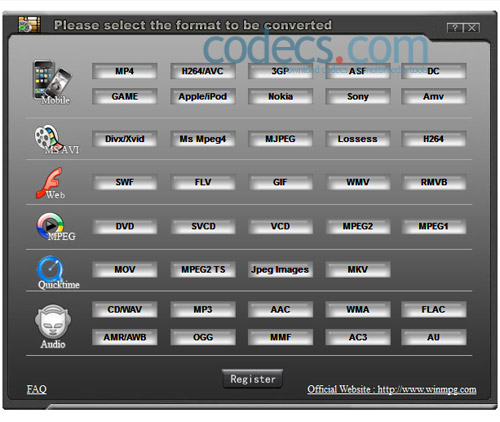Visit the Official Website winmpg.com link

click(x=392, y=389)
